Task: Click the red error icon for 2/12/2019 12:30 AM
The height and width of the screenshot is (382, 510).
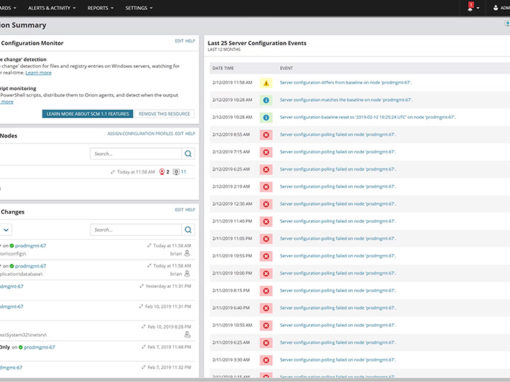Action: 266,204
